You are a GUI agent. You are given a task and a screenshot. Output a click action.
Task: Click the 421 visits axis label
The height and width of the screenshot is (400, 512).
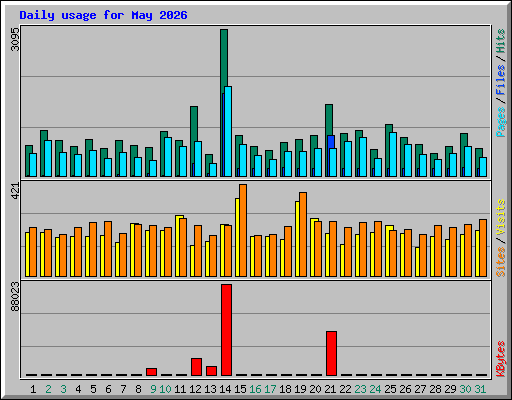(15, 191)
